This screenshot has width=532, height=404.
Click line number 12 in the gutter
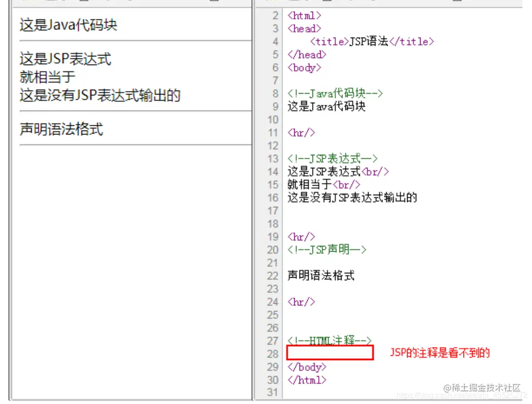point(273,146)
